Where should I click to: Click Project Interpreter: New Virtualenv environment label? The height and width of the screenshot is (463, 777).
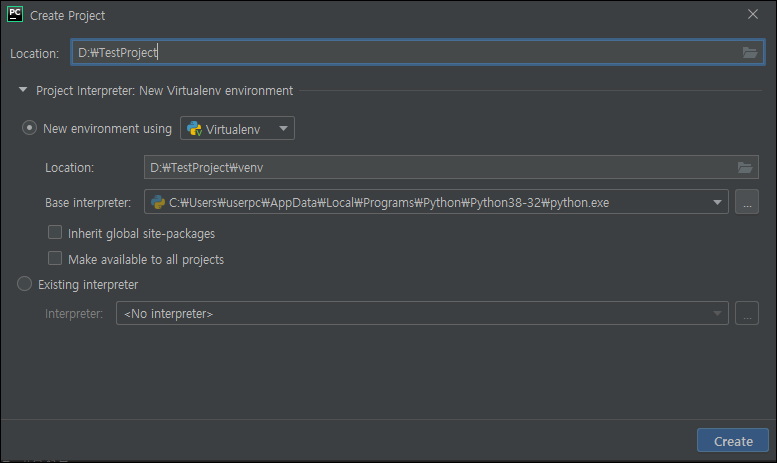click(x=165, y=91)
